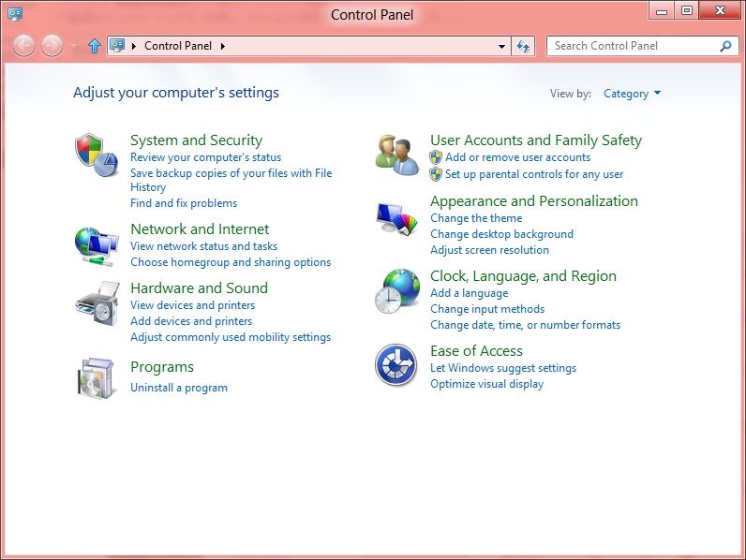The width and height of the screenshot is (746, 560).
Task: Click Optimize visual display
Action: pyautogui.click(x=486, y=384)
